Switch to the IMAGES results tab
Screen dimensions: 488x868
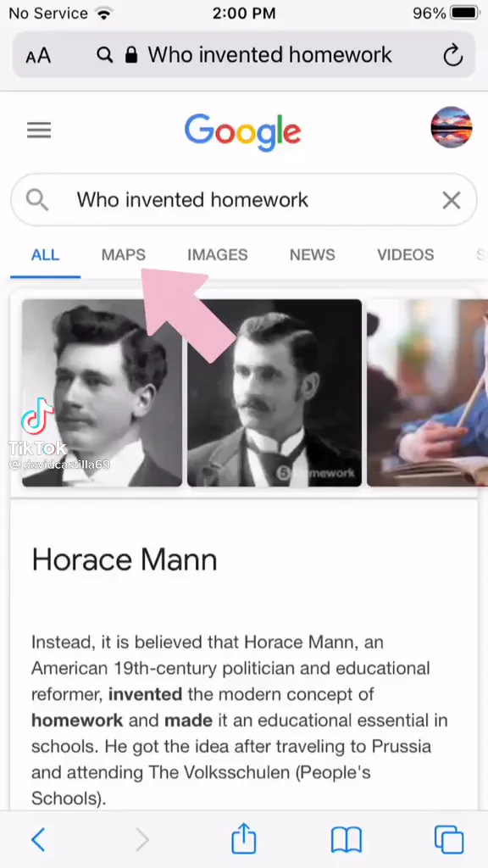[218, 254]
